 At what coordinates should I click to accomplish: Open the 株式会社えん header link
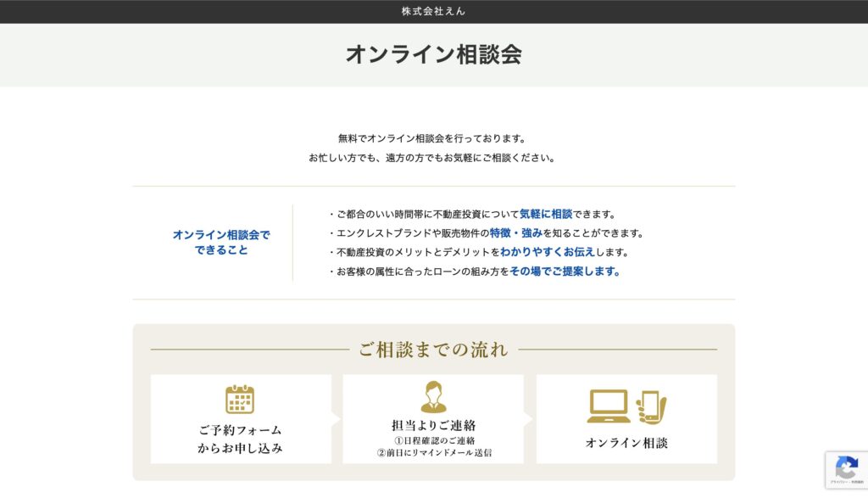click(x=433, y=11)
